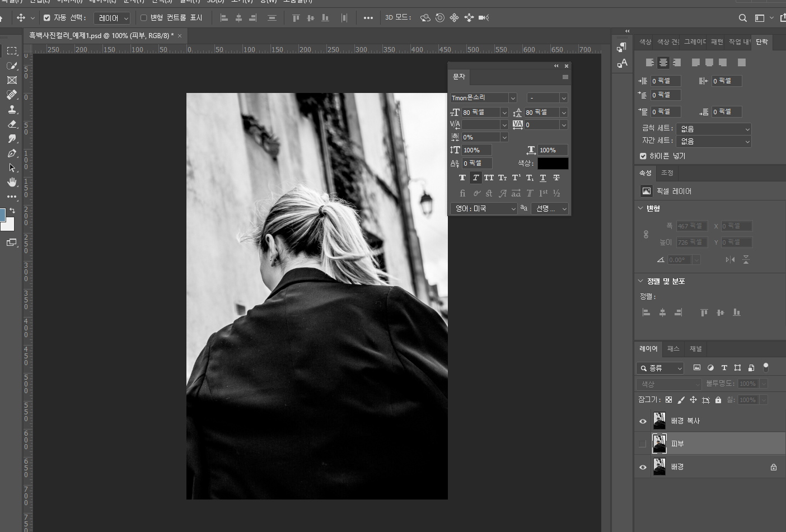Open the 영어: 미국 language dropdown

coord(484,208)
